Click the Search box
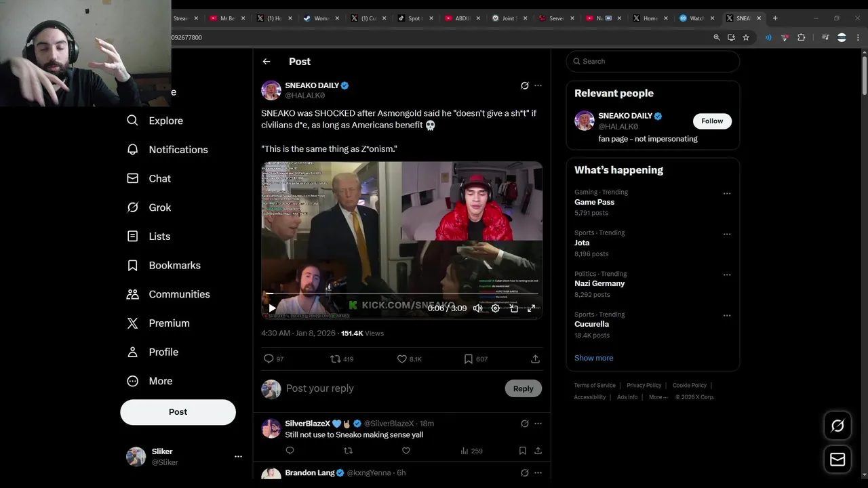 [652, 61]
